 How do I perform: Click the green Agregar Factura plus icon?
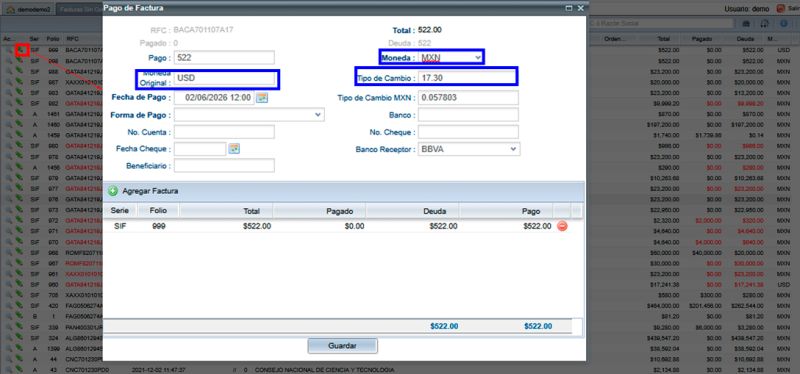(x=113, y=191)
